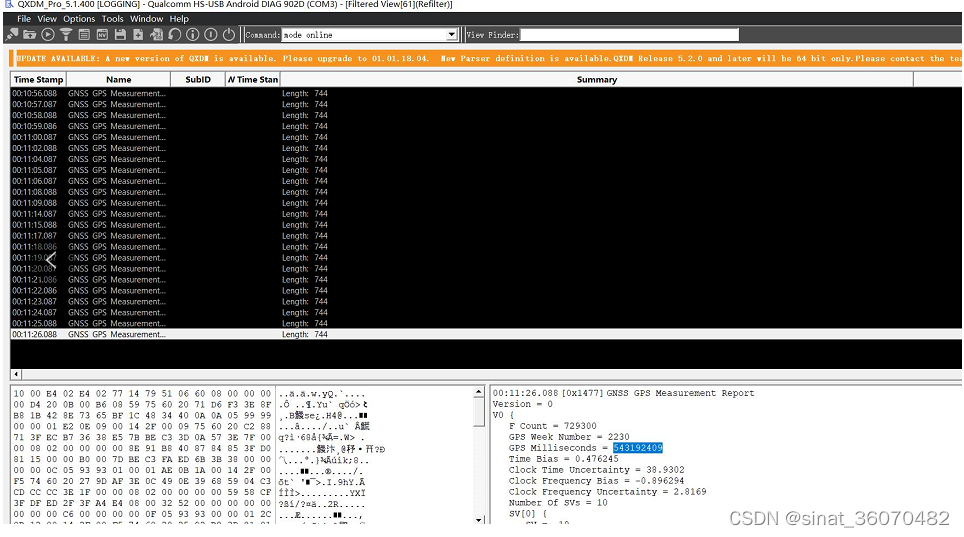
Task: Click the SubID column header
Action: tap(198, 79)
